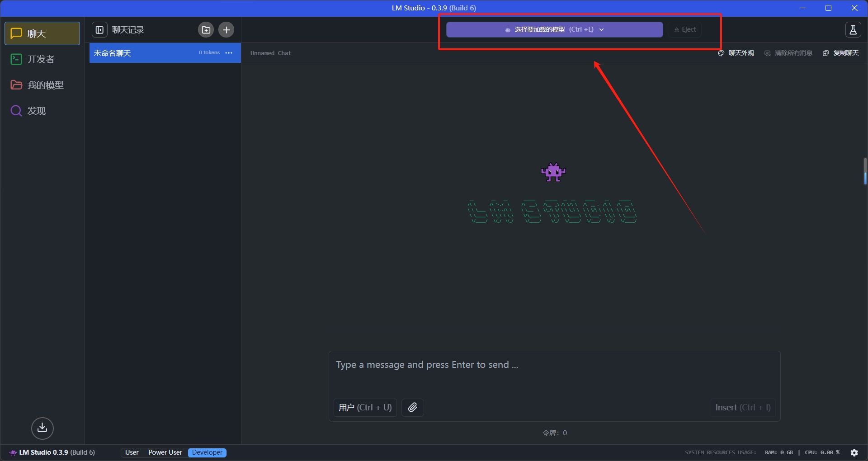Switch to Developer mode
Viewport: 868px width, 461px height.
click(207, 452)
